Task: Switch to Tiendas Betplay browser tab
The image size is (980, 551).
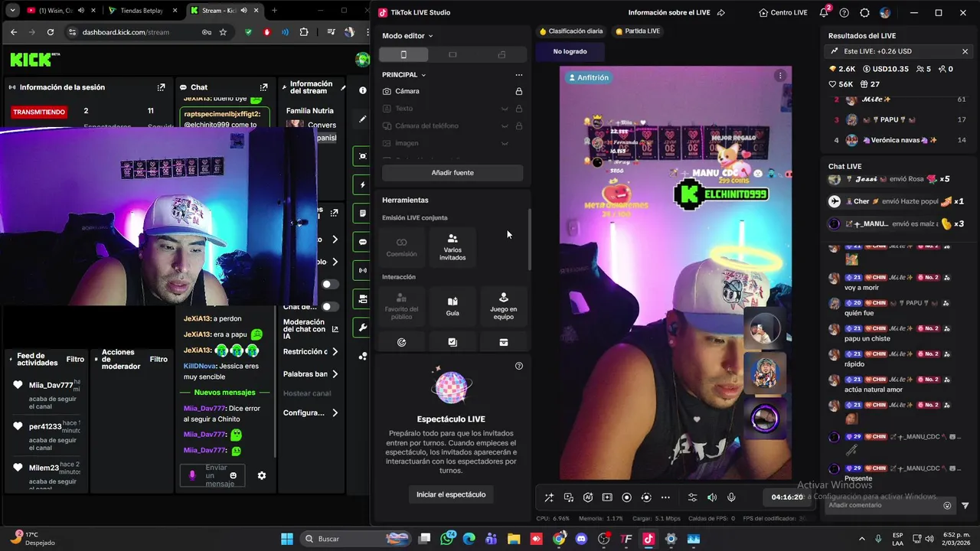Action: coord(142,11)
